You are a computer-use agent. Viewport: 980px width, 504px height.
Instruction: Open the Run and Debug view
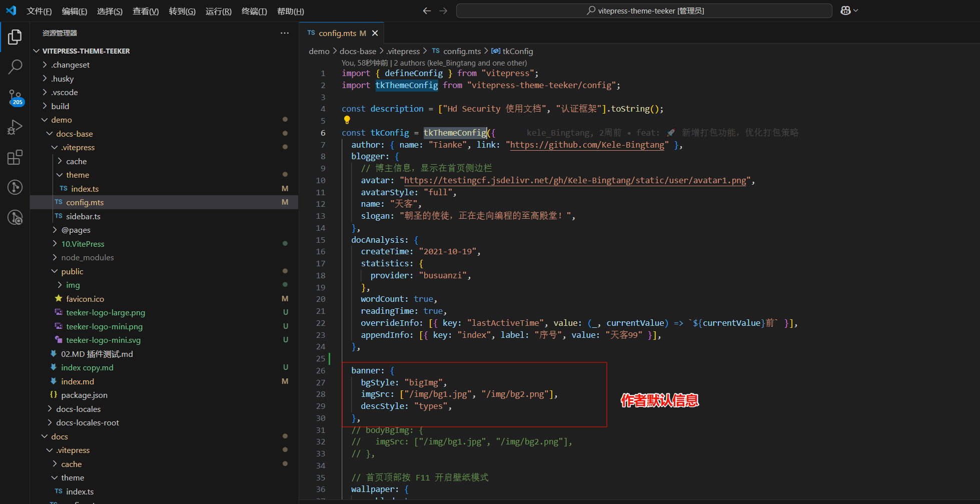[x=15, y=128]
